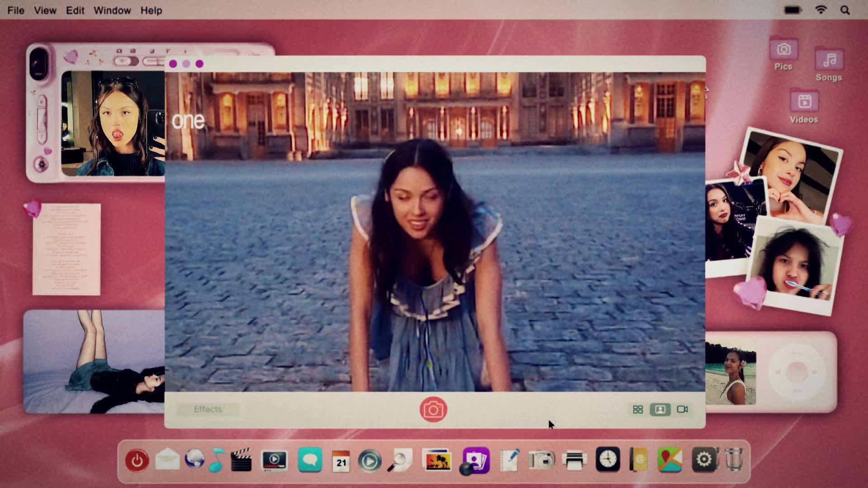Screen dimensions: 868x488
Task: Open the Pics desktop folder
Action: 783,54
